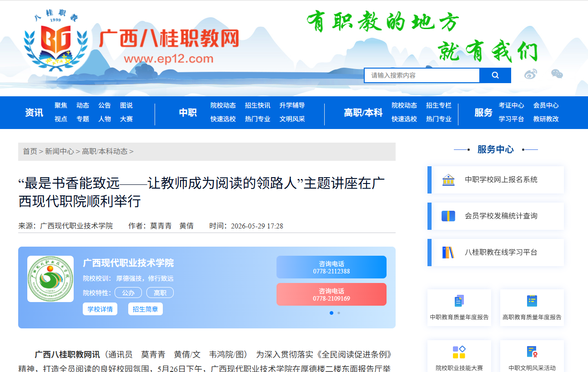Open 考证中心 under 服务
The height and width of the screenshot is (372, 588).
[512, 105]
